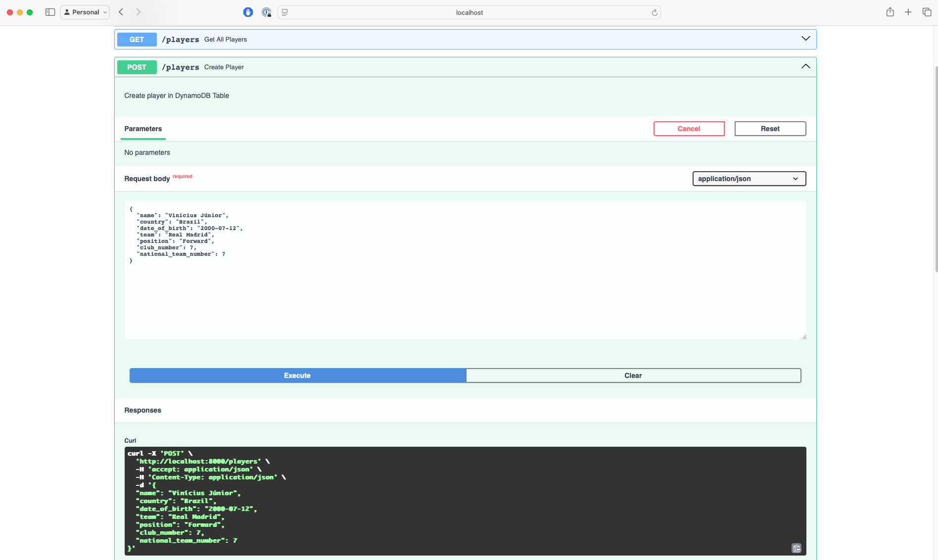Screen dimensions: 938x560
Task: Click the curl "country": "Brazil" line
Action: pos(176,501)
